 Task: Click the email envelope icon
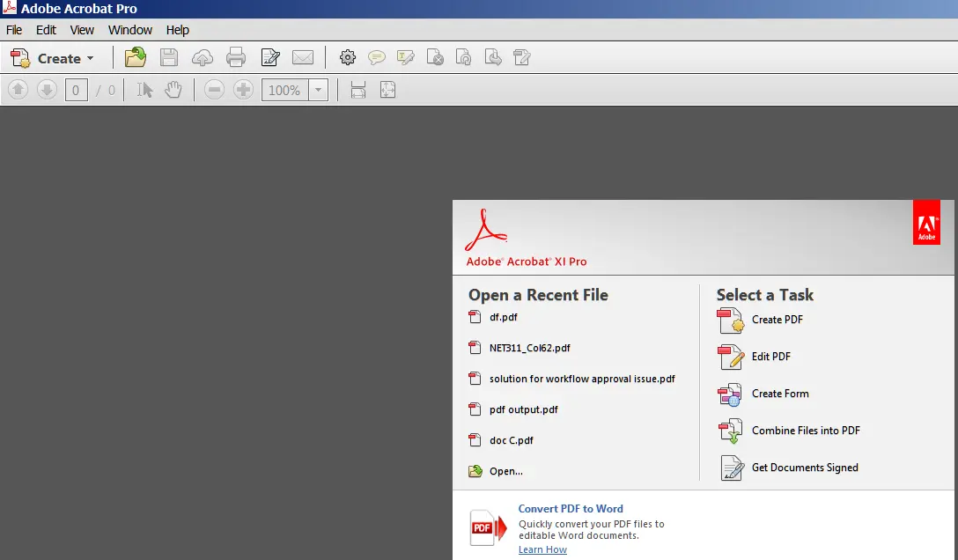coord(303,58)
